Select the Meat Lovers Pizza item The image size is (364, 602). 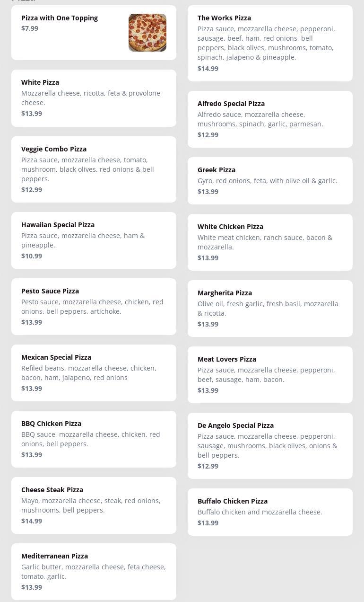[270, 374]
